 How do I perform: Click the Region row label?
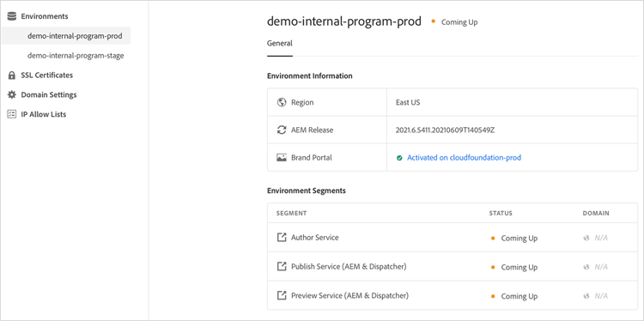[302, 103]
